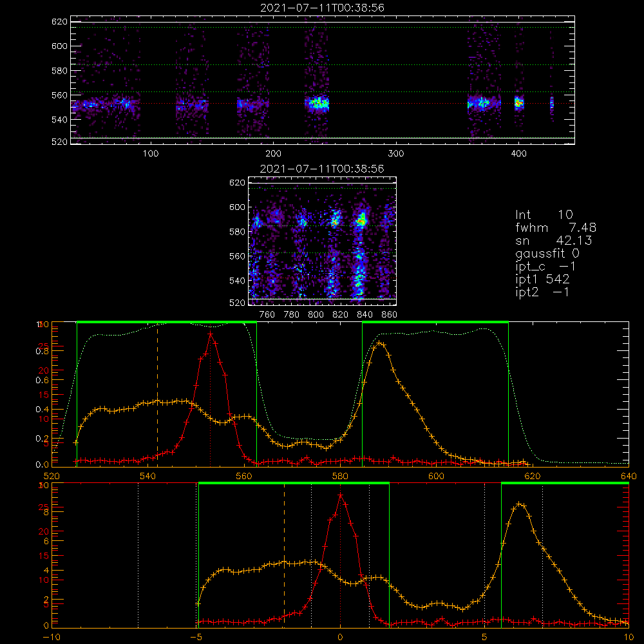Click x-axis label 5 of the lowest plot

pos(485,637)
